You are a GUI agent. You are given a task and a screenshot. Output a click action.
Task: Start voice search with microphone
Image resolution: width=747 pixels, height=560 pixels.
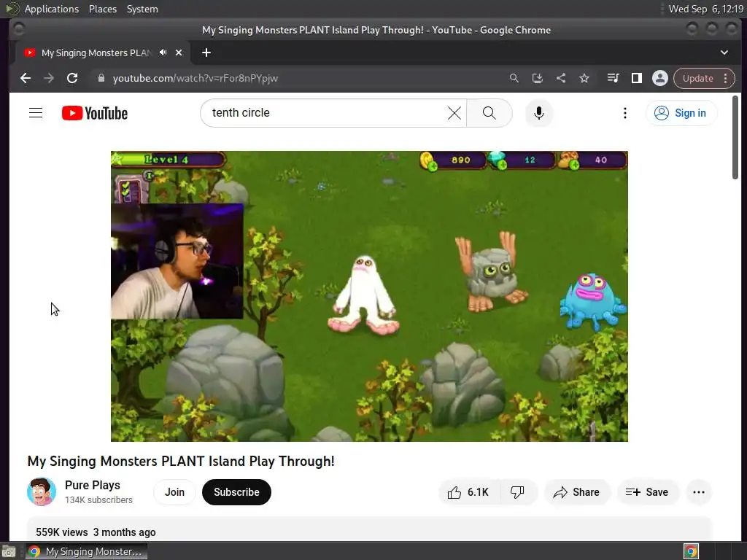(x=539, y=113)
